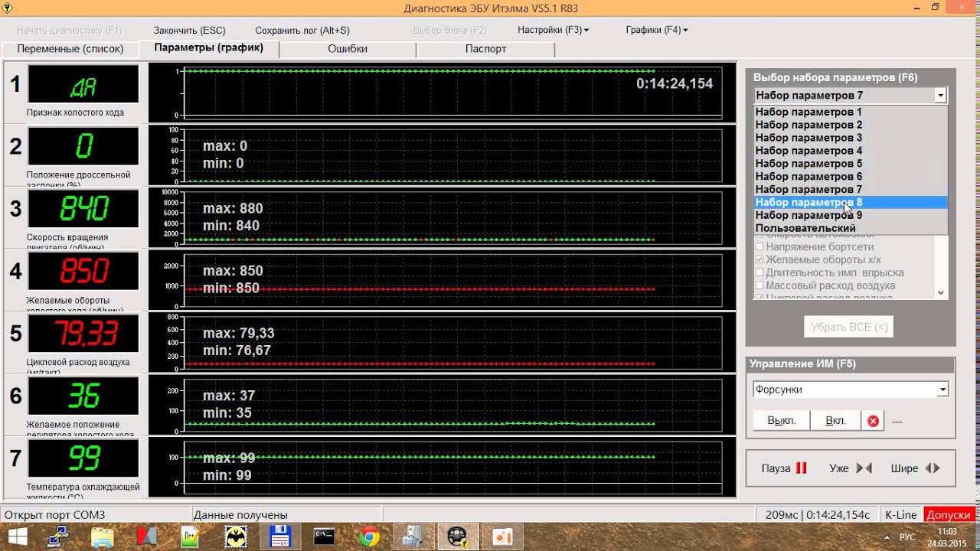
Task: Click the throttle position 0 display
Action: point(83,146)
